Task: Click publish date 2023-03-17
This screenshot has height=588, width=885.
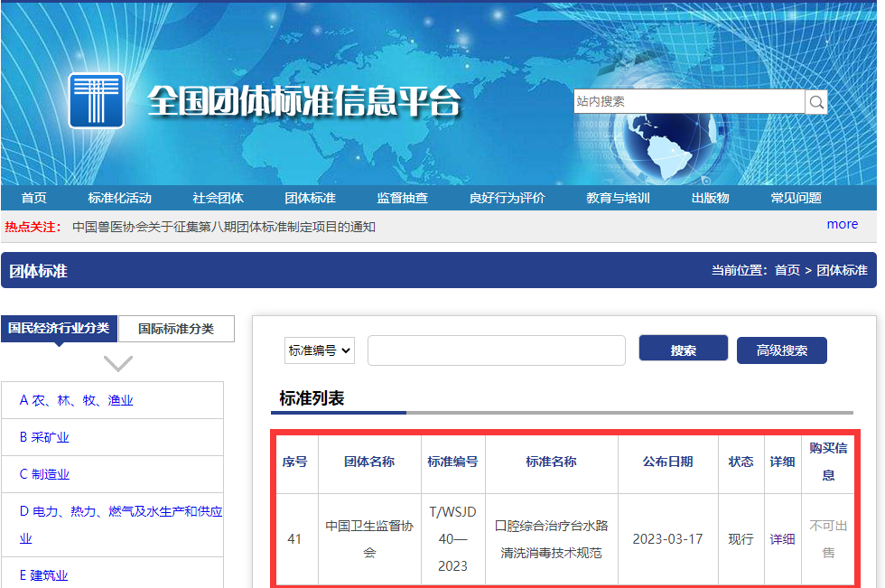Action: tap(667, 539)
